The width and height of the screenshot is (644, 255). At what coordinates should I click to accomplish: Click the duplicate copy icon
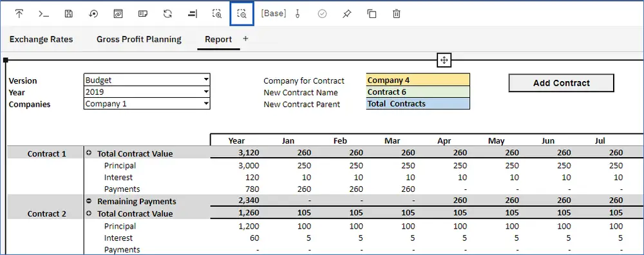[x=372, y=14]
